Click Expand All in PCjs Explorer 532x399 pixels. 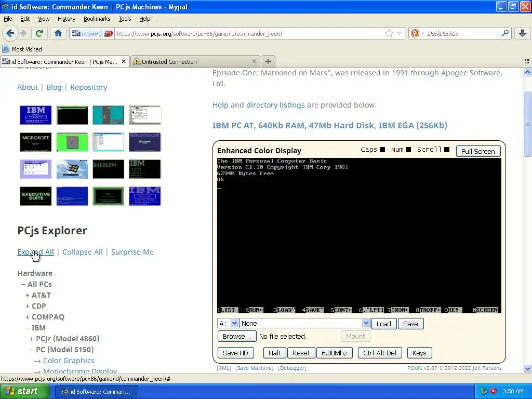36,252
